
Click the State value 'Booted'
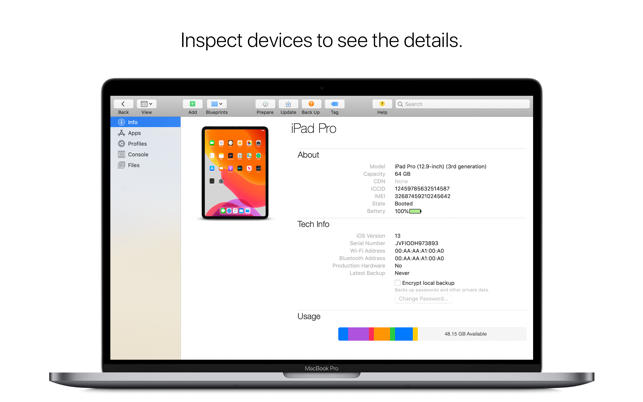pos(404,203)
